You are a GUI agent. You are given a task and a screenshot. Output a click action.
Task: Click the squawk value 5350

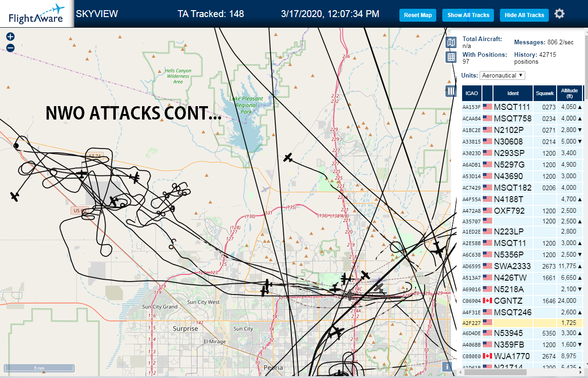pos(549,333)
